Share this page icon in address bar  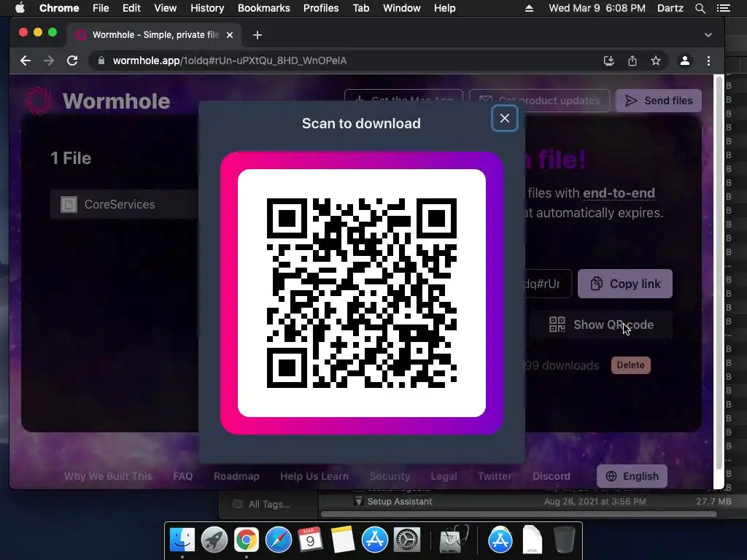(632, 61)
